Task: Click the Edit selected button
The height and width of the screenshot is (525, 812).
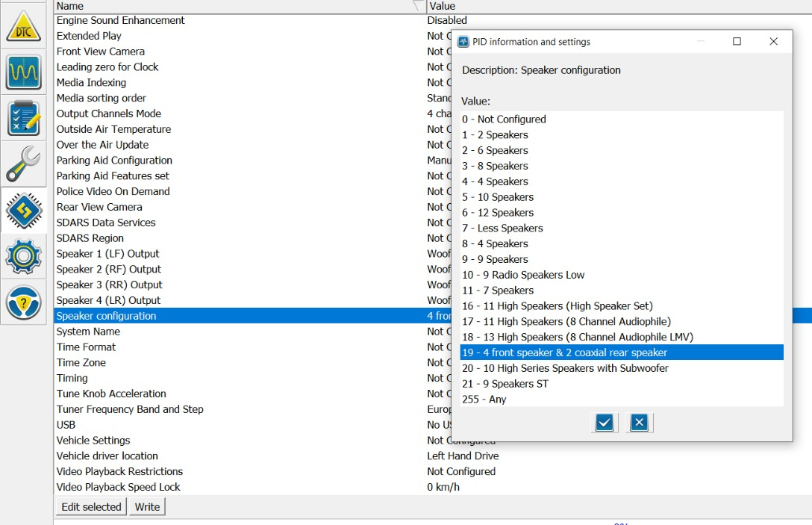Action: coord(91,507)
